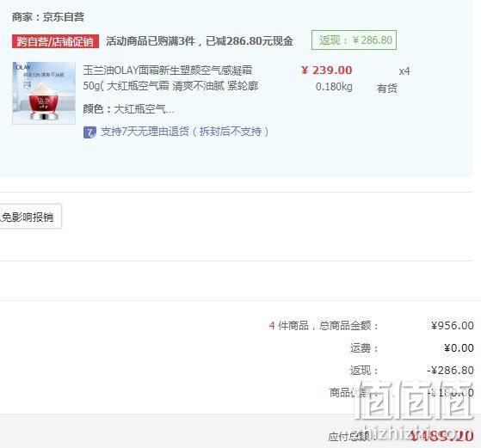Click the red 跨自营/店铺促销 promotion tag
This screenshot has height=448, width=481.
coord(55,41)
